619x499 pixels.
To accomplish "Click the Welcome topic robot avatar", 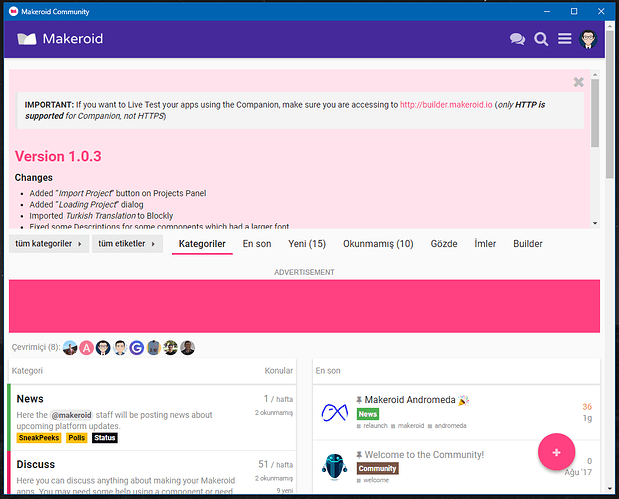I will (x=334, y=465).
